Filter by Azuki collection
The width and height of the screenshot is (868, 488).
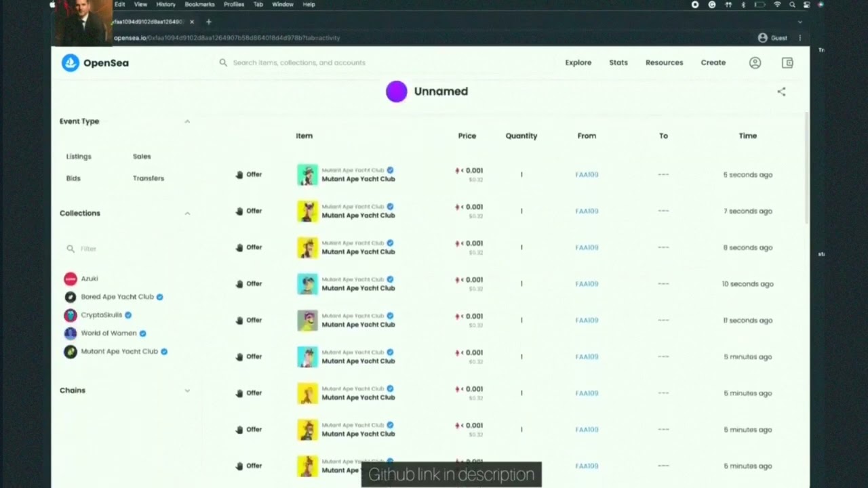[x=90, y=279]
